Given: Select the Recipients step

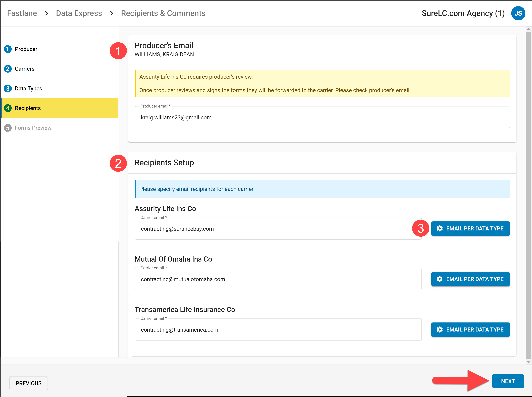Looking at the screenshot, I should click(x=60, y=108).
